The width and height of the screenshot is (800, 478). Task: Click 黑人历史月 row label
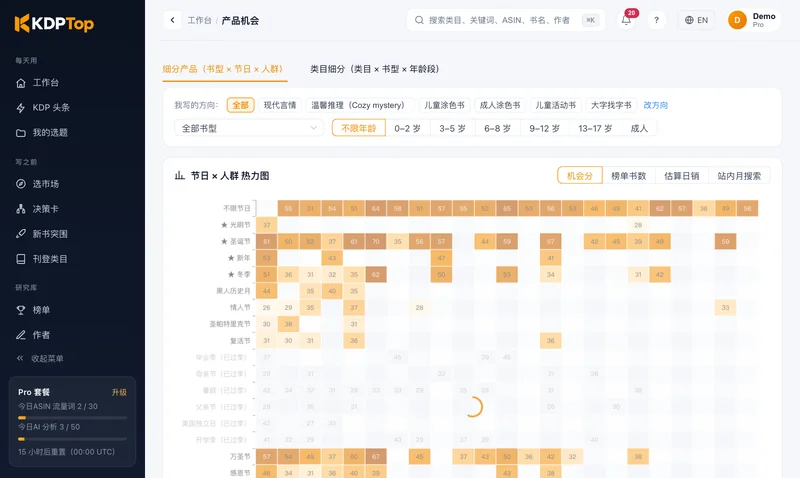tap(234, 291)
